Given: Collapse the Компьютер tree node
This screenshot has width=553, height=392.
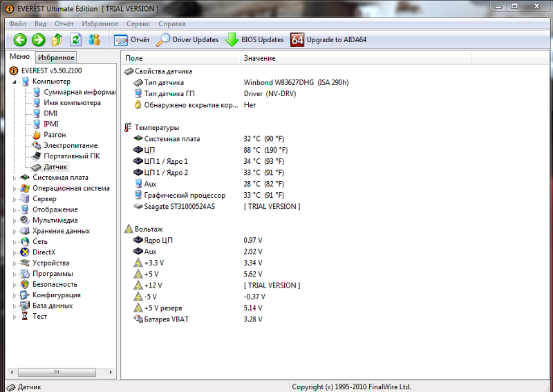Looking at the screenshot, I should pyautogui.click(x=15, y=82).
